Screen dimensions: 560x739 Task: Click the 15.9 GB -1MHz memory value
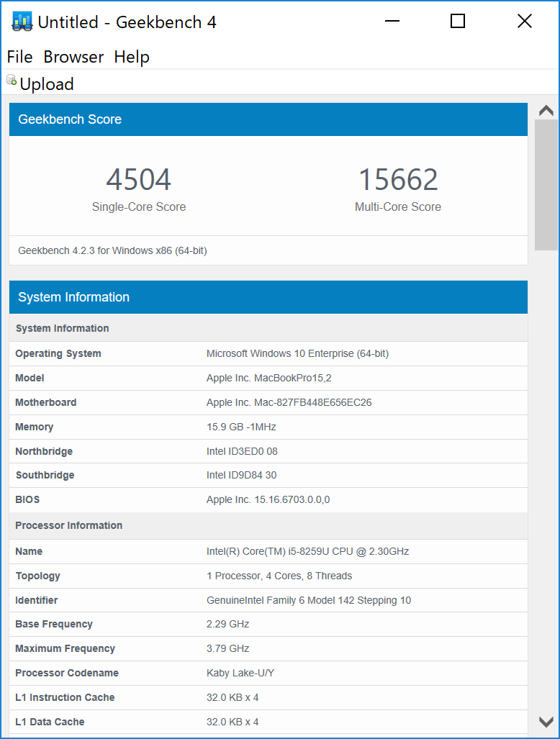pos(241,427)
